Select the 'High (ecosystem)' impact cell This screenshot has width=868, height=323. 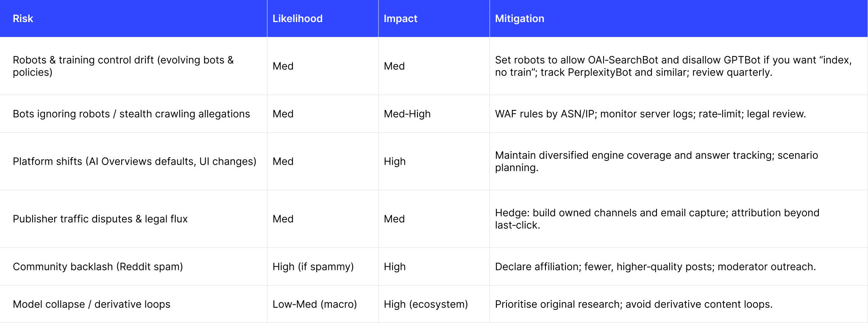[x=426, y=304]
